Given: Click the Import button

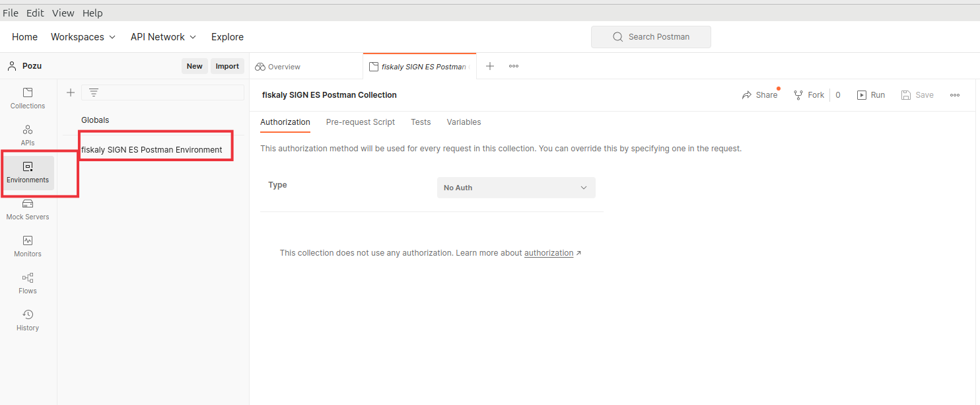Looking at the screenshot, I should point(227,66).
